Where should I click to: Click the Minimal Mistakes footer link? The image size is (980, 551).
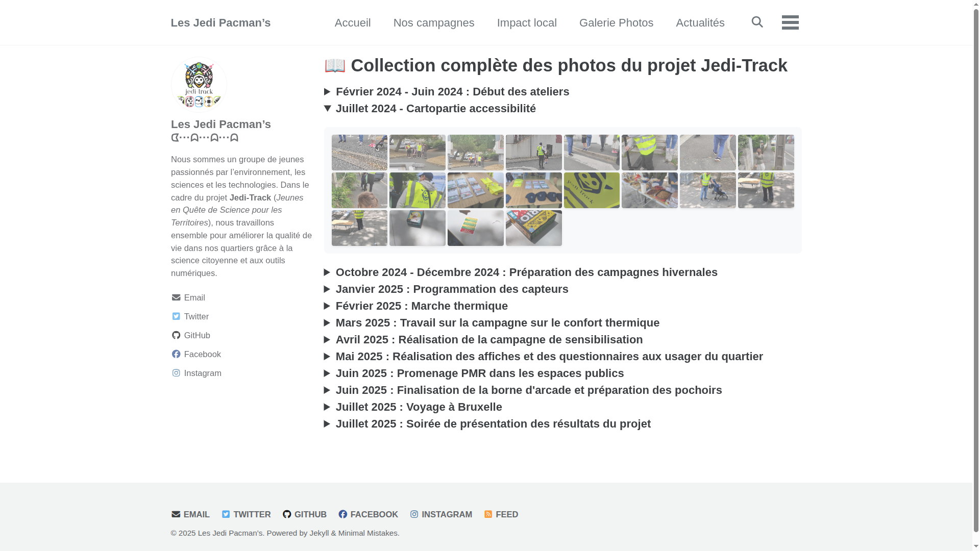click(x=367, y=533)
